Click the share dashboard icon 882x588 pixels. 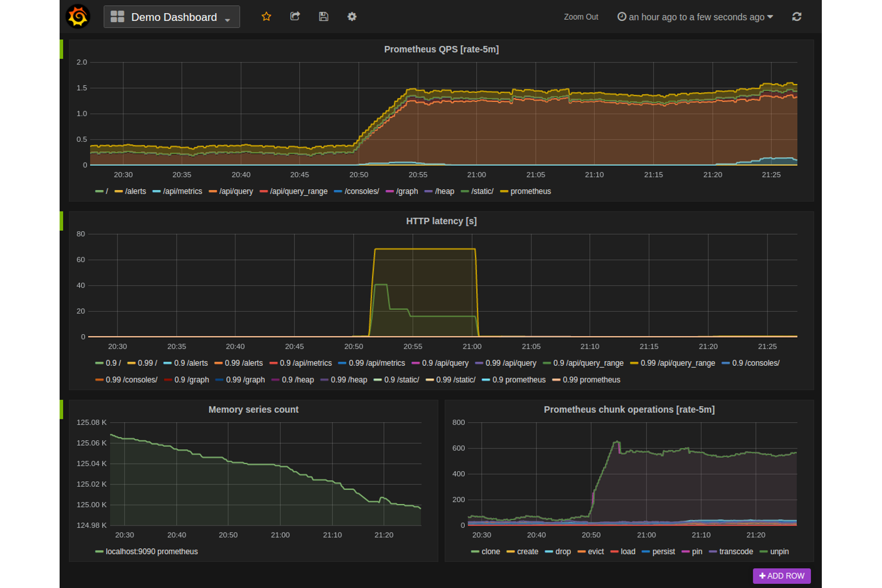295,17
